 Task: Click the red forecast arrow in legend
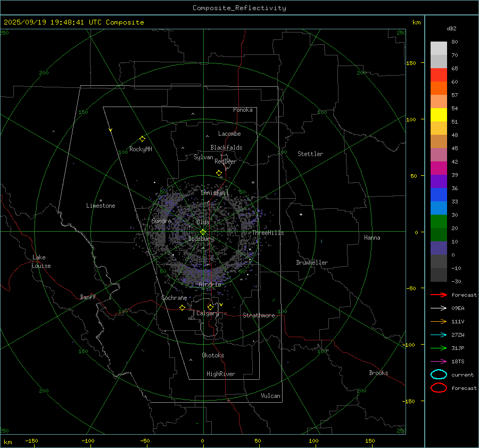point(439,295)
